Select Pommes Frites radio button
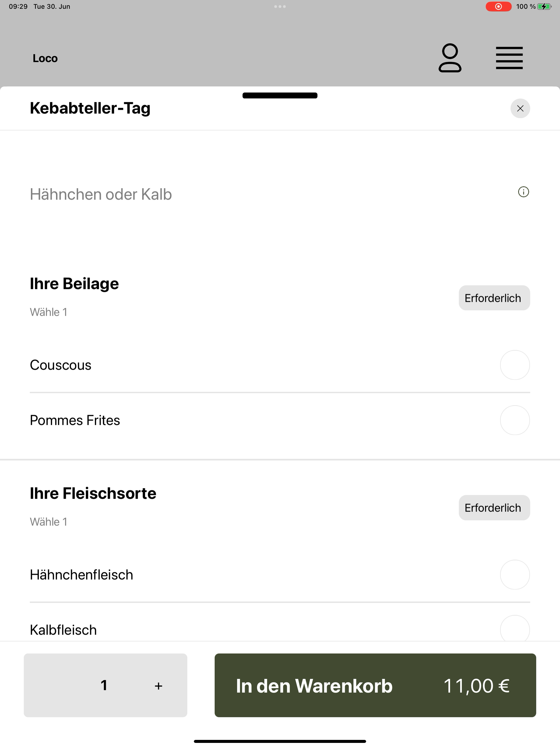Screen dimensions: 560x747 (x=515, y=420)
